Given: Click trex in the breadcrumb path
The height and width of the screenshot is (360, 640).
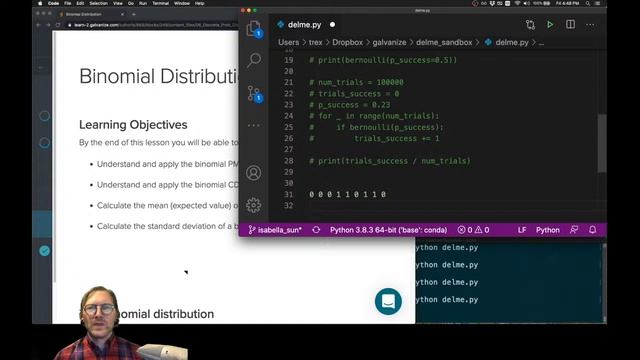Looking at the screenshot, I should 316,42.
